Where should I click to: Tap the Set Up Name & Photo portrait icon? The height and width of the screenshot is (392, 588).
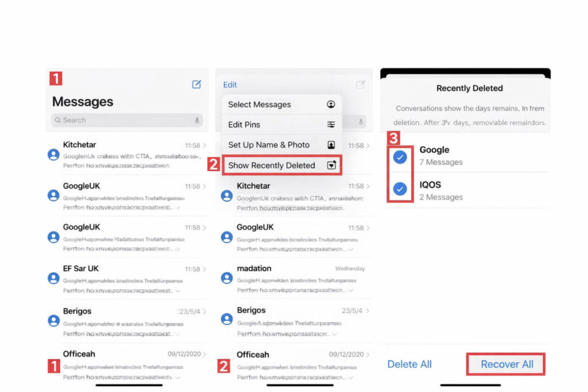point(331,145)
